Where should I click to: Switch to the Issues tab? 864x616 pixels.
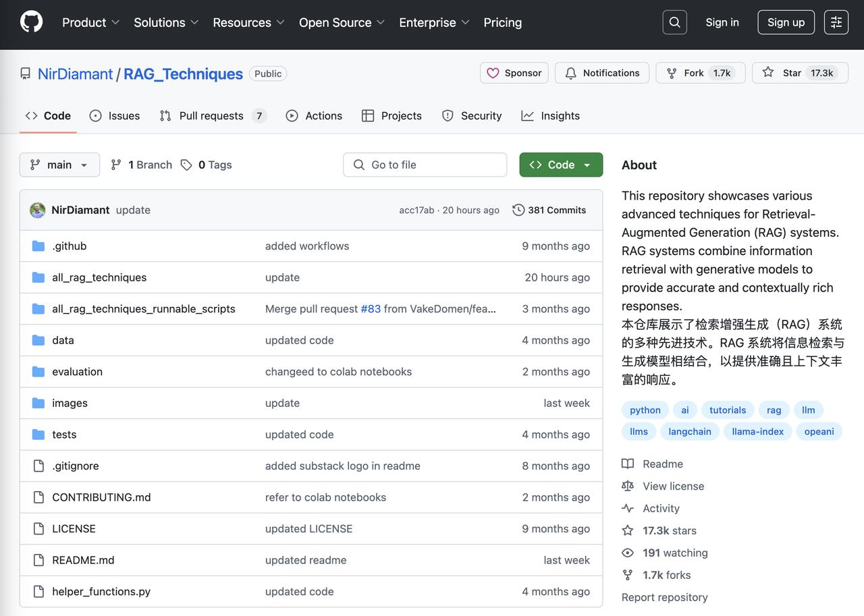pos(115,115)
